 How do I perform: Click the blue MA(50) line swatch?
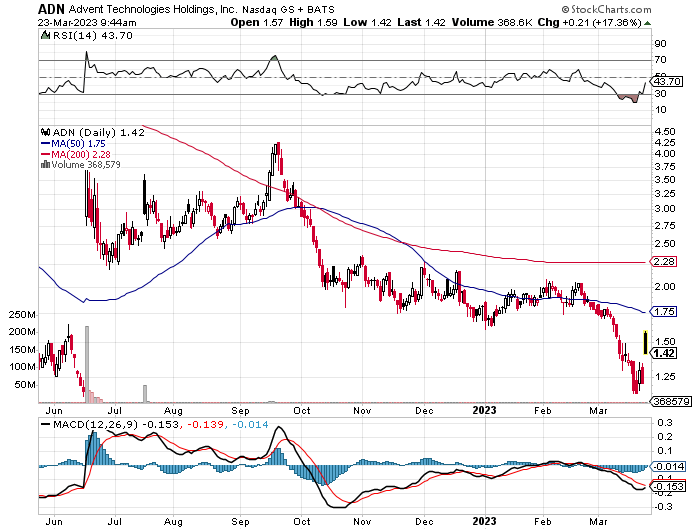coord(46,144)
